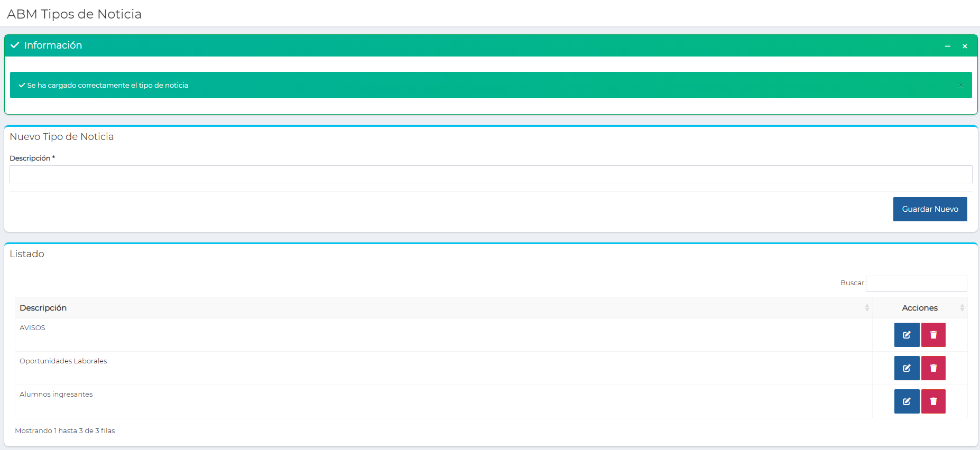Focus the Descripción text field
This screenshot has width=980, height=450.
[491, 174]
